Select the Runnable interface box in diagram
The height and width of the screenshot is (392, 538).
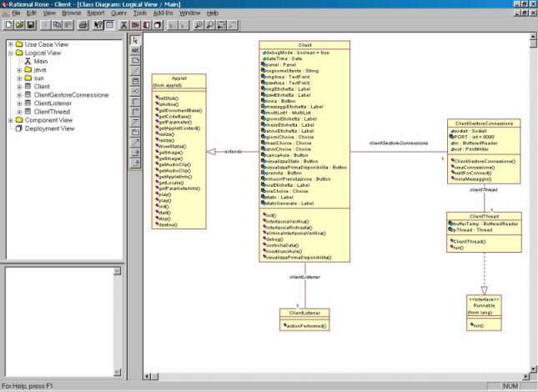point(484,313)
